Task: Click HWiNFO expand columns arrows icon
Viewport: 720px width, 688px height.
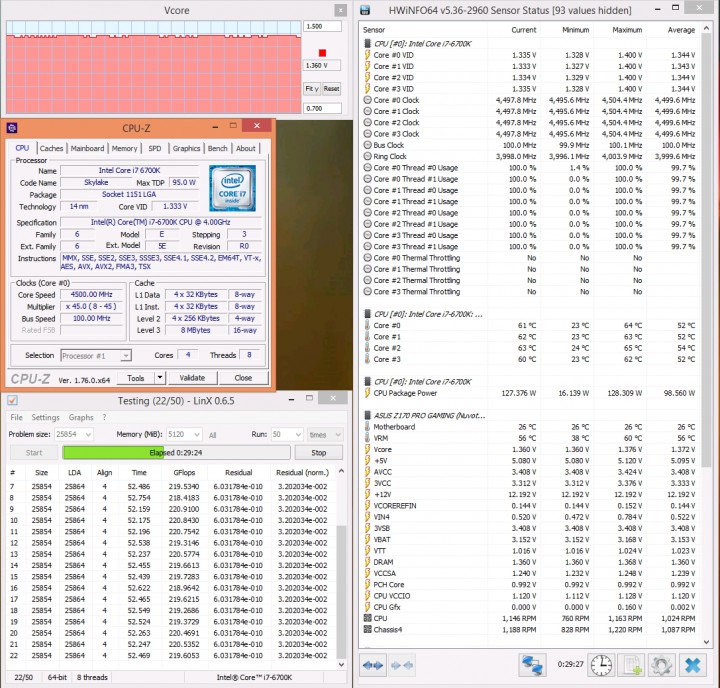Action: pos(373,665)
